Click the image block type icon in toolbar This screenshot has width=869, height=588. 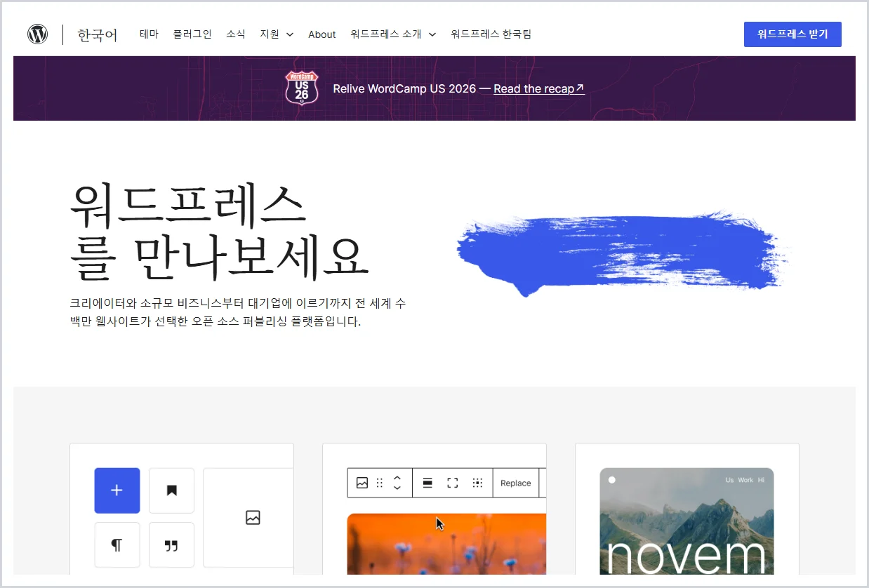click(x=362, y=483)
